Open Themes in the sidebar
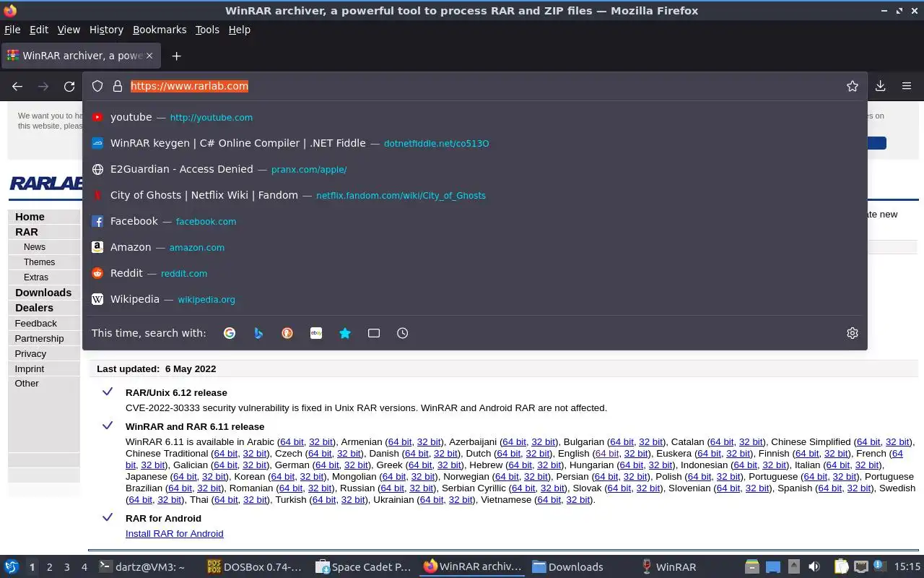The width and height of the screenshot is (924, 578). click(x=39, y=262)
